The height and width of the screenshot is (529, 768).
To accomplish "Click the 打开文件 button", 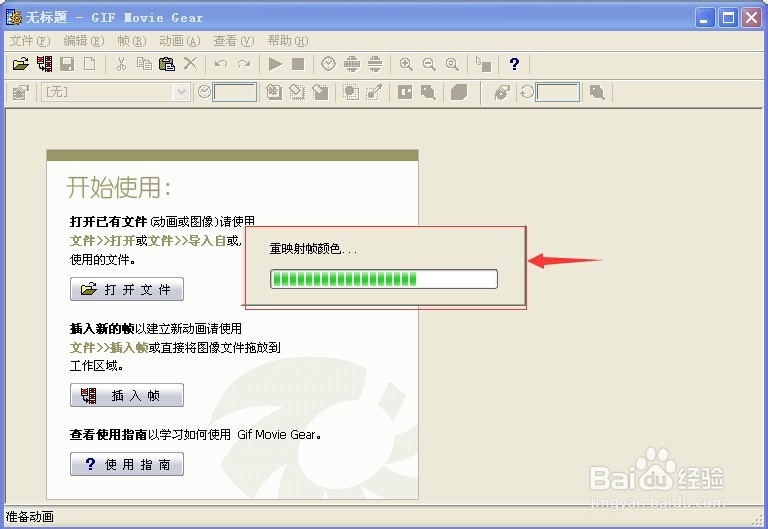I will tap(127, 289).
